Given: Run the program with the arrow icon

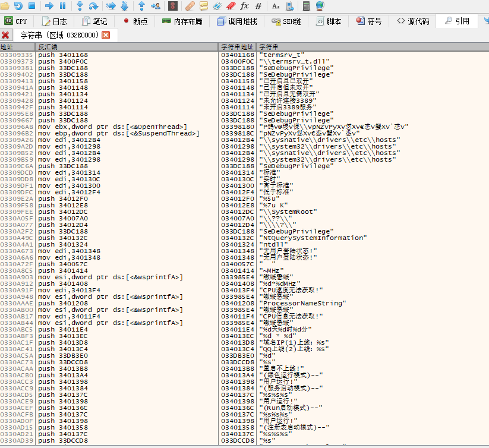Looking at the screenshot, I should [x=49, y=6].
